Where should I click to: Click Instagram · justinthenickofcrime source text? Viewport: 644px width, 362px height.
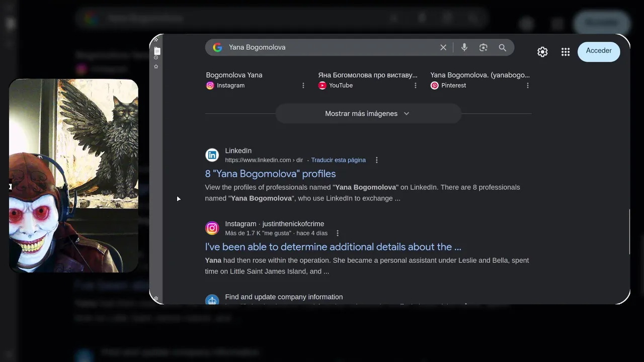(275, 224)
